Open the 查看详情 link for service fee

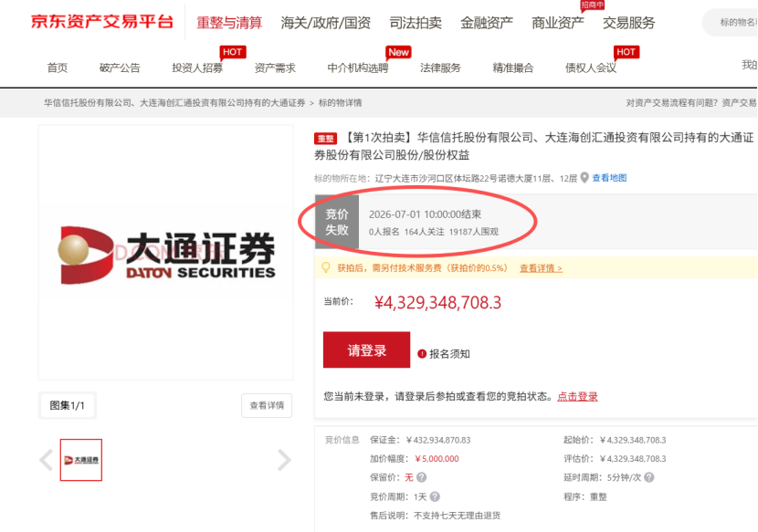click(x=541, y=268)
